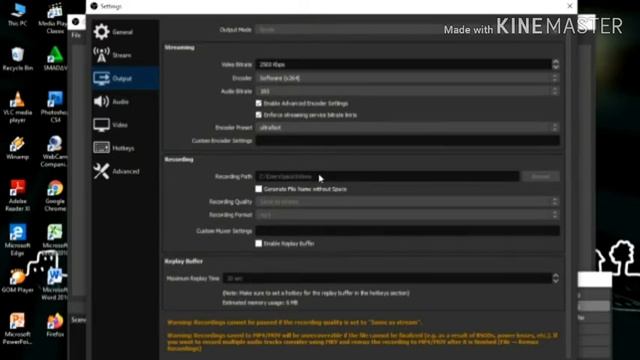The width and height of the screenshot is (640, 360).
Task: Enable the Replay Buffer checkbox
Action: tap(259, 243)
